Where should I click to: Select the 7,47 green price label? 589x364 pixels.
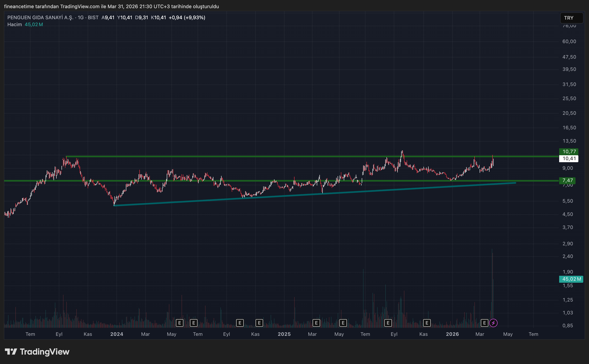point(567,180)
